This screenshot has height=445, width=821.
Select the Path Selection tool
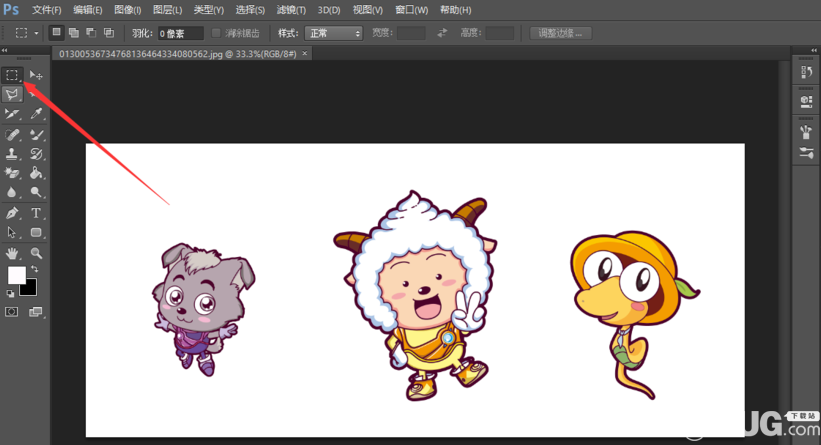click(12, 232)
